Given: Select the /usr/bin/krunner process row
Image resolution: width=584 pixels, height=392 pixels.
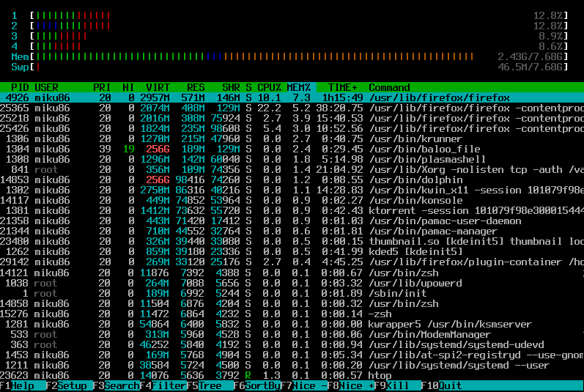Looking at the screenshot, I should coord(292,139).
